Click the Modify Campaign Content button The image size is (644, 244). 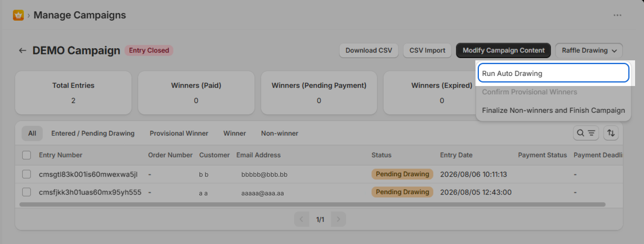503,51
